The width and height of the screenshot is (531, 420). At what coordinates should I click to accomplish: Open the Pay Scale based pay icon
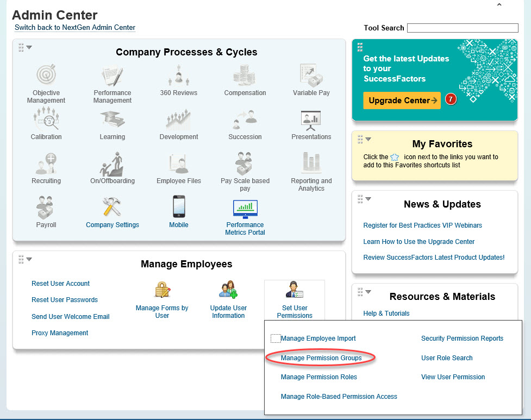coord(245,163)
